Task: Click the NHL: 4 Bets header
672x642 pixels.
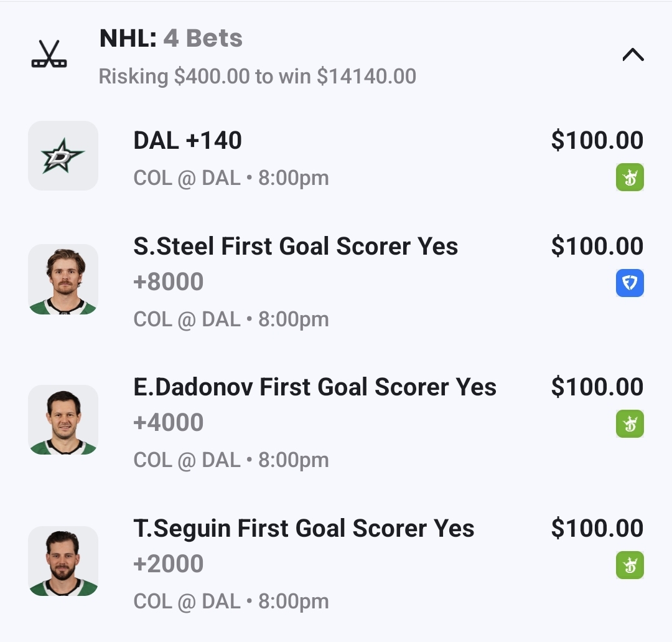Action: (x=171, y=39)
